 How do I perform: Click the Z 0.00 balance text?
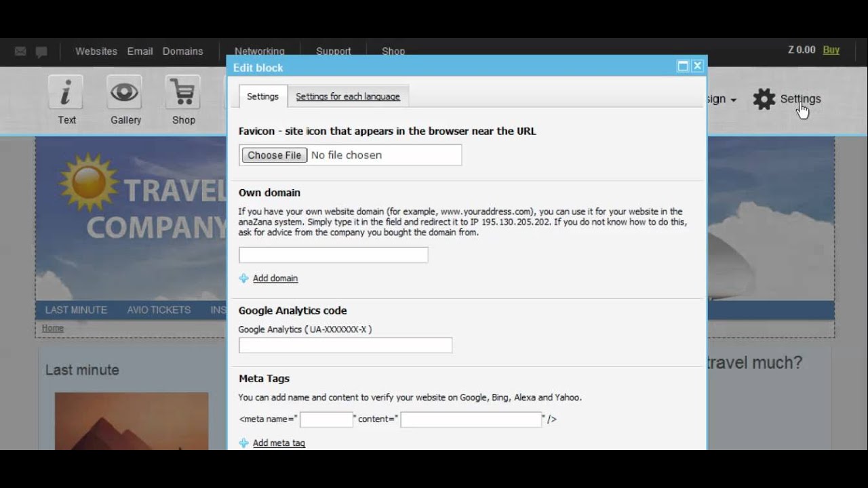[802, 50]
